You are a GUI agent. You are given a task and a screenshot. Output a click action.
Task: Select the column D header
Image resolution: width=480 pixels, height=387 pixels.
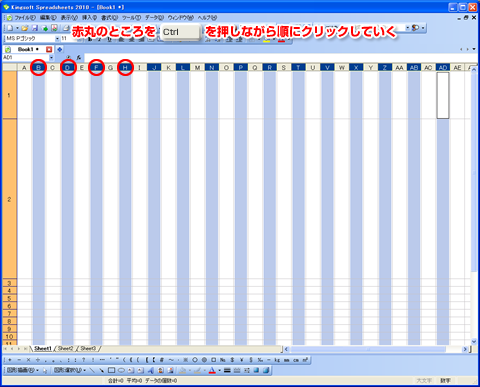68,68
